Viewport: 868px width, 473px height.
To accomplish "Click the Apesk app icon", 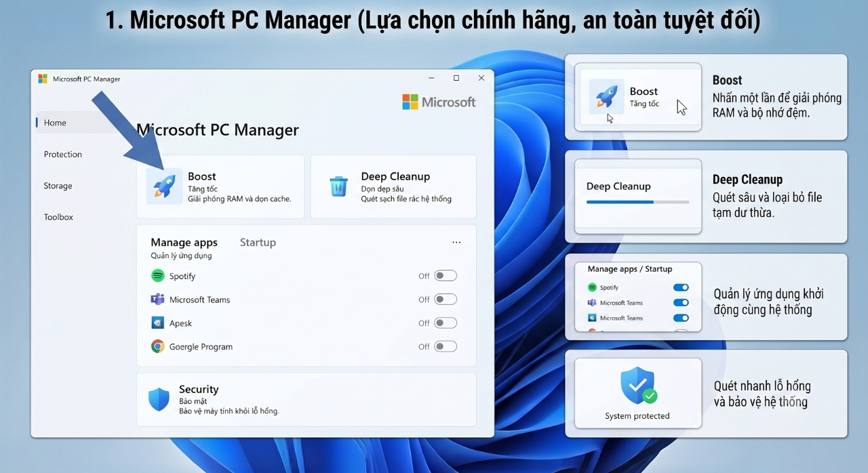I will [157, 323].
